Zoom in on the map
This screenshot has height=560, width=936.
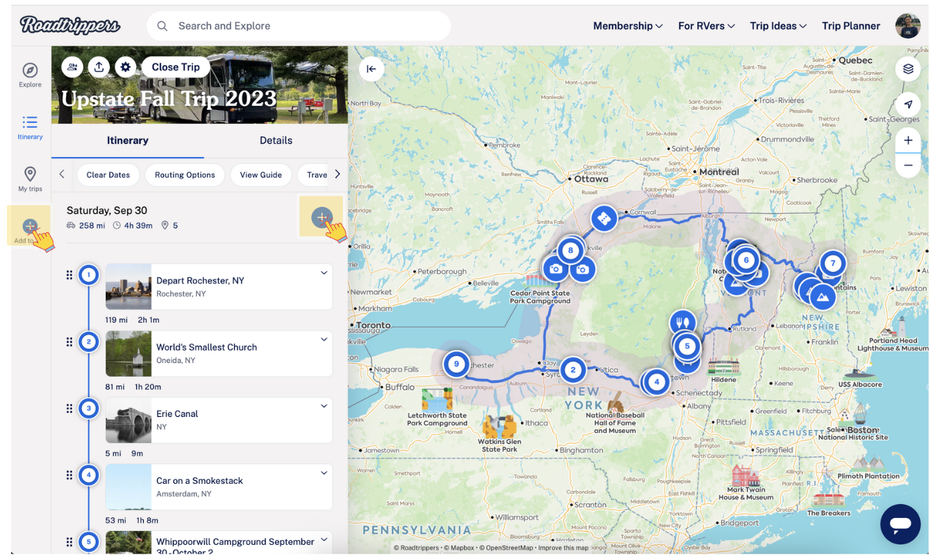tap(908, 140)
